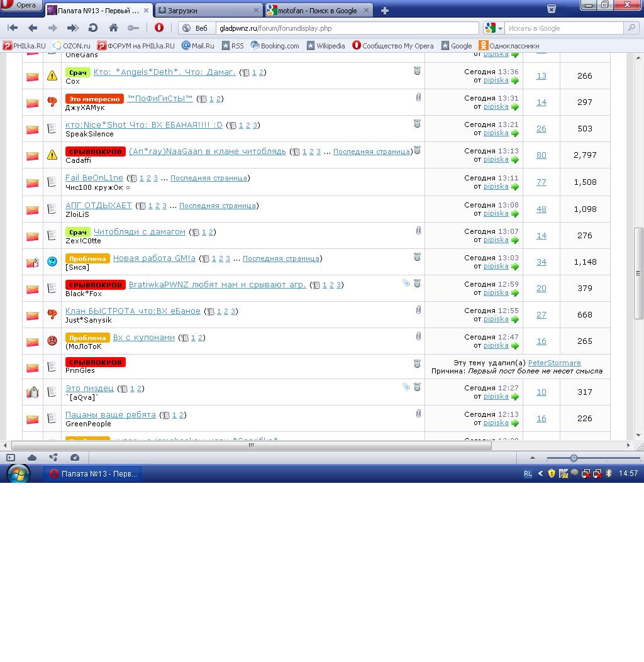Click the Reload page button
This screenshot has height=662, width=644.
coord(93,28)
